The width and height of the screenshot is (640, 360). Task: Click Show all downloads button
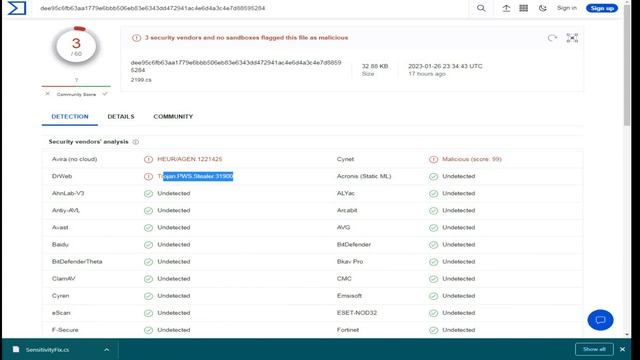click(x=594, y=349)
